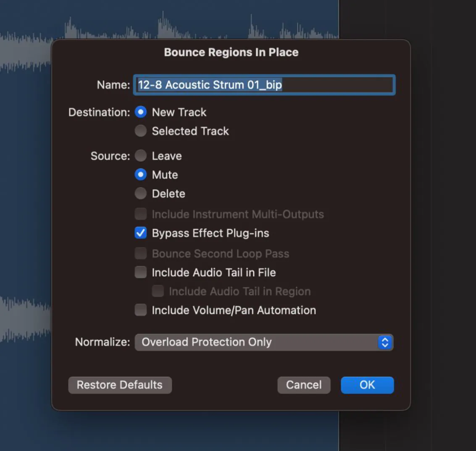Set Source to Delete

click(141, 193)
